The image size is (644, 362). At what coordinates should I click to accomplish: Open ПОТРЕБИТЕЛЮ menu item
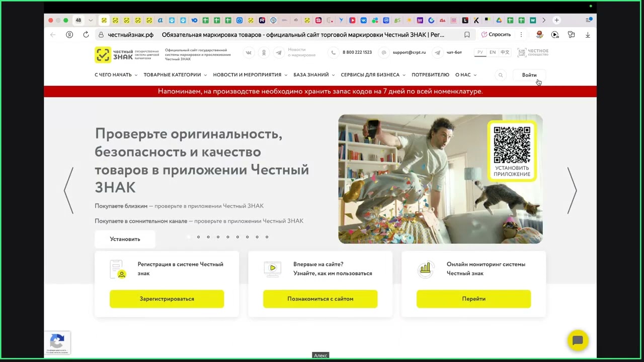(430, 75)
